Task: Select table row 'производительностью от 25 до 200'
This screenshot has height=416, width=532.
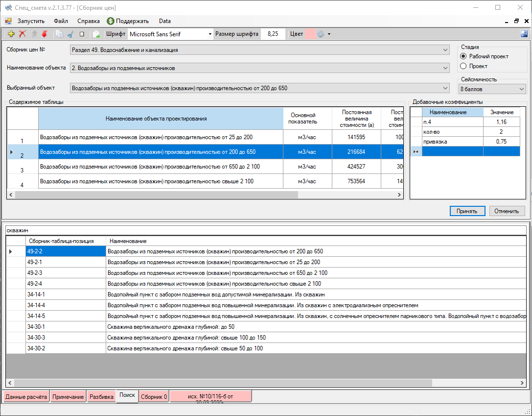Action: tap(205, 137)
